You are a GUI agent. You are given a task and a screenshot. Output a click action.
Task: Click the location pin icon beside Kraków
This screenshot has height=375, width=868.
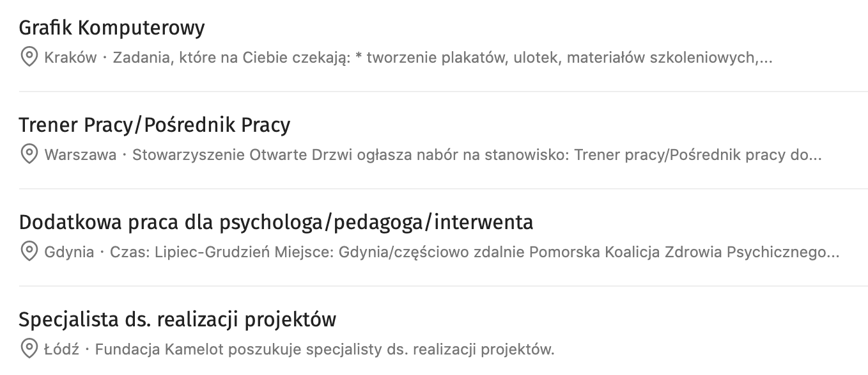pyautogui.click(x=29, y=58)
